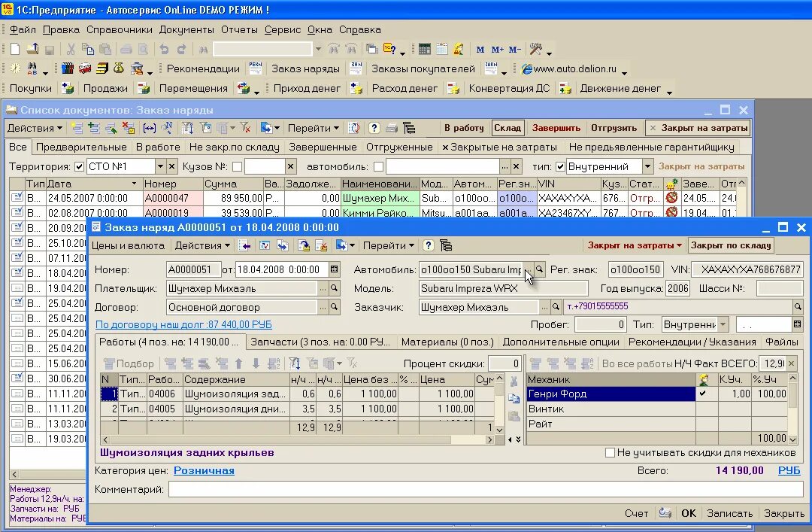The height and width of the screenshot is (532, 812).
Task: Click into the Комментарий input field
Action: click(486, 489)
